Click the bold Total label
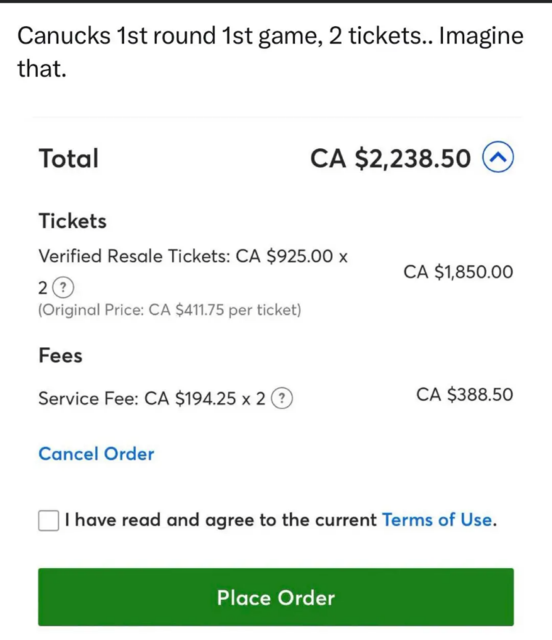 [69, 158]
